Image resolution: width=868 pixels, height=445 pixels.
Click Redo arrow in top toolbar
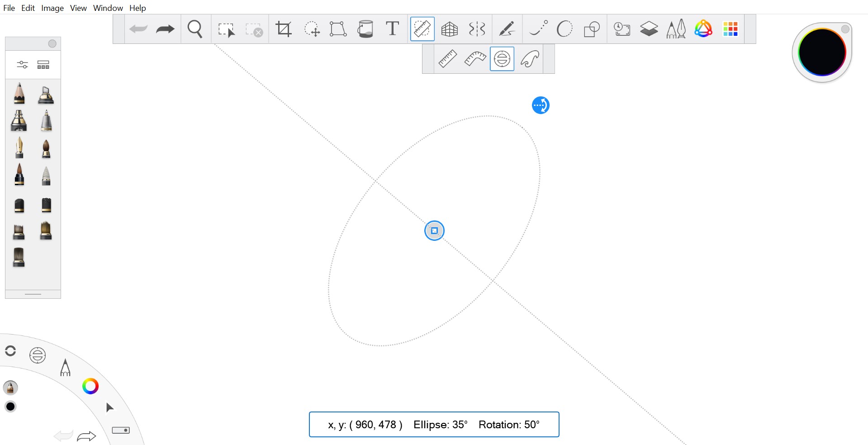click(165, 29)
